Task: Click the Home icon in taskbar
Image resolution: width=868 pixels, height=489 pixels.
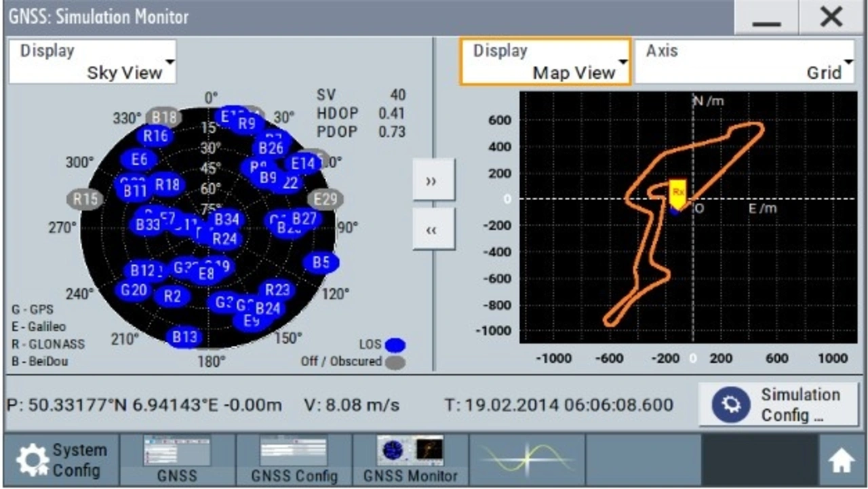Action: tap(842, 461)
